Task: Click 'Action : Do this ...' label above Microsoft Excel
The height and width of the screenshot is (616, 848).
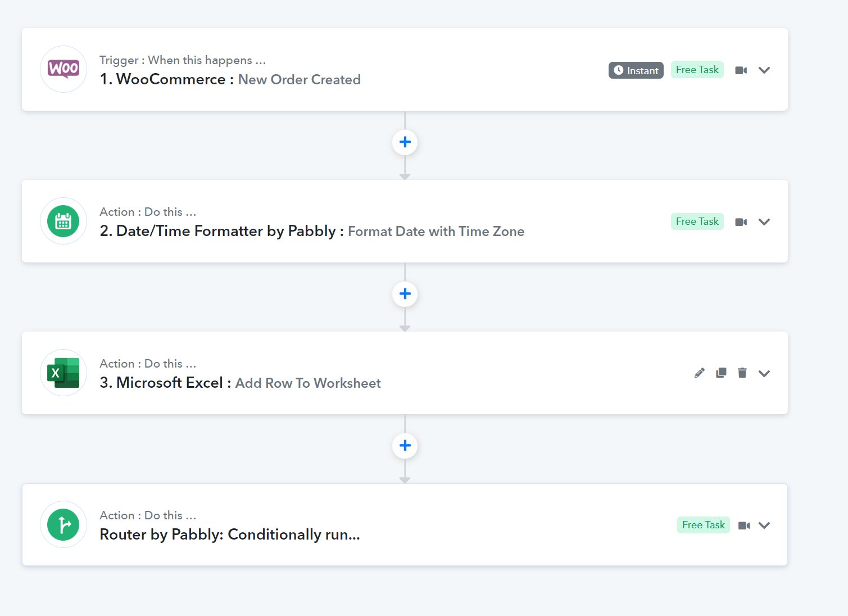Action: [x=148, y=364]
